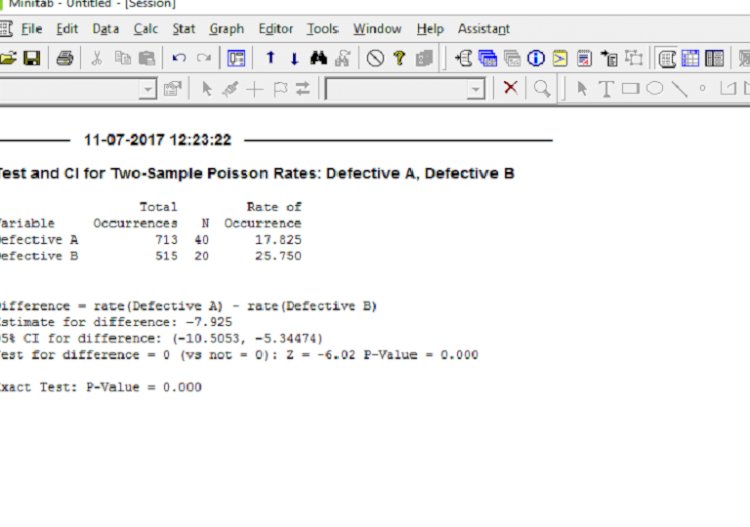Image resolution: width=750 pixels, height=527 pixels.
Task: Jump to next command with the down arrow
Action: [295, 59]
